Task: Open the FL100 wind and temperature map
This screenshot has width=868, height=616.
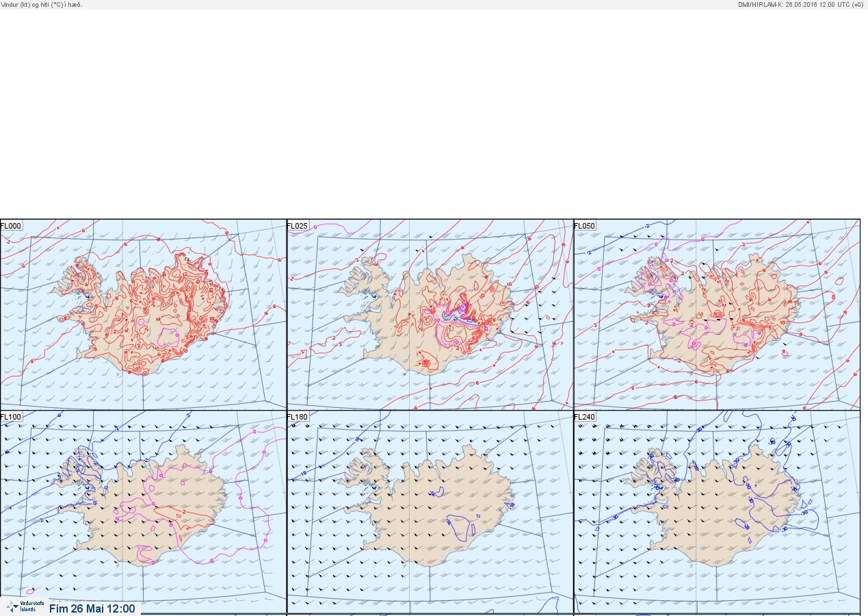Action: coord(143,512)
